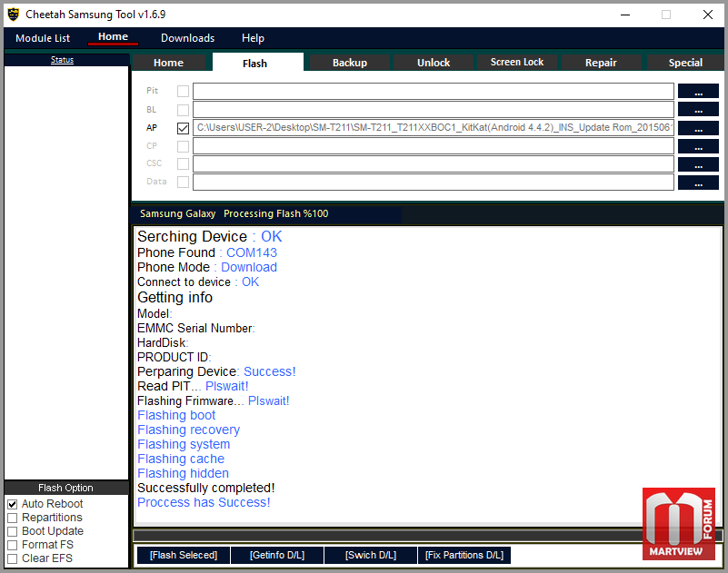Click the 'PRODUCT ID' log line
Image resolution: width=728 pixels, height=573 pixels.
175,357
